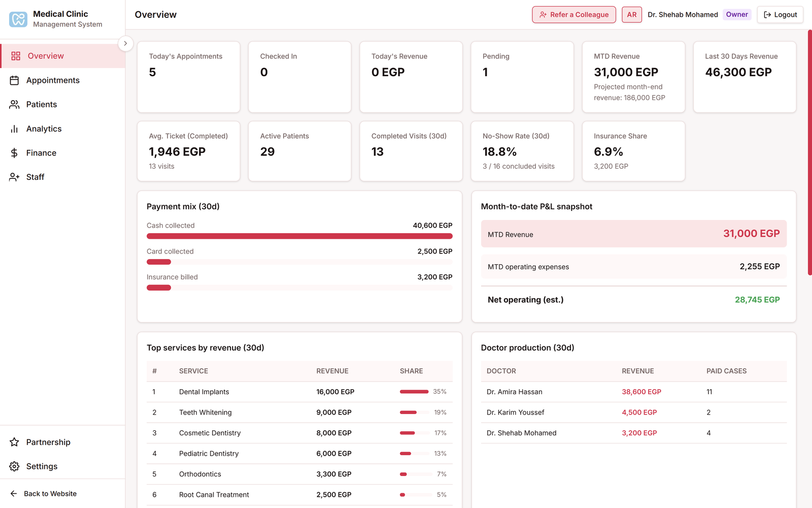812x508 pixels.
Task: Go to the Patients section
Action: 63,104
